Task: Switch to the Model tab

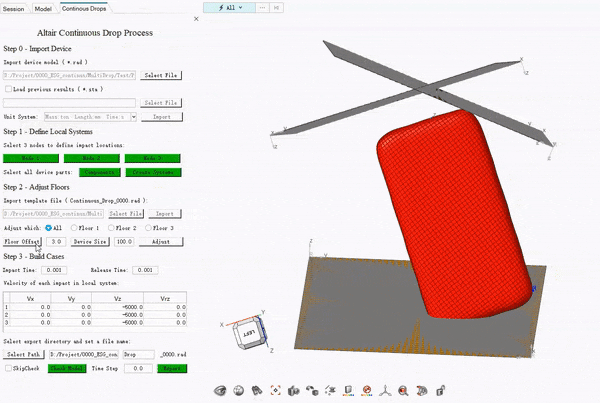Action: (43, 8)
